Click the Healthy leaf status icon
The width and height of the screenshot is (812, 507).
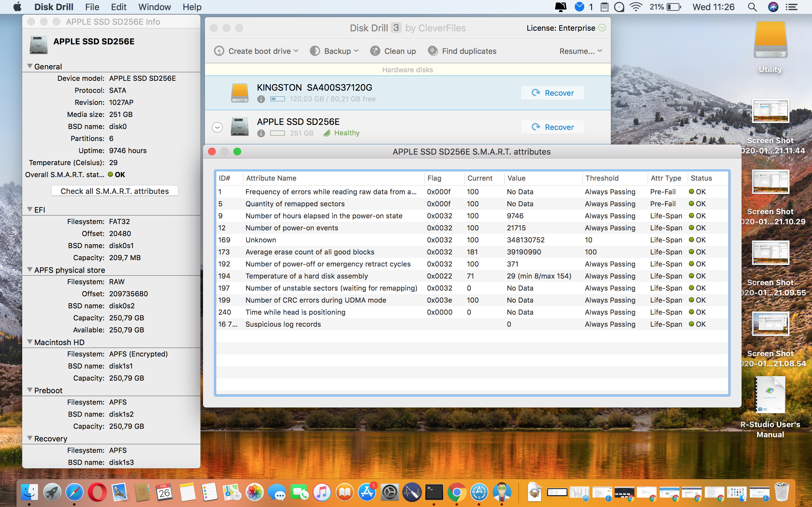tap(327, 133)
